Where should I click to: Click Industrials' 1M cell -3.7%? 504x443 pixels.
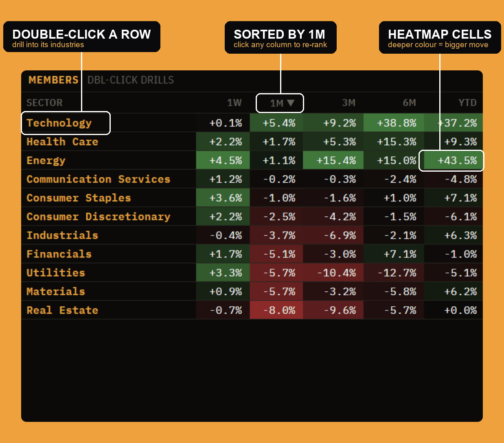[x=276, y=235]
